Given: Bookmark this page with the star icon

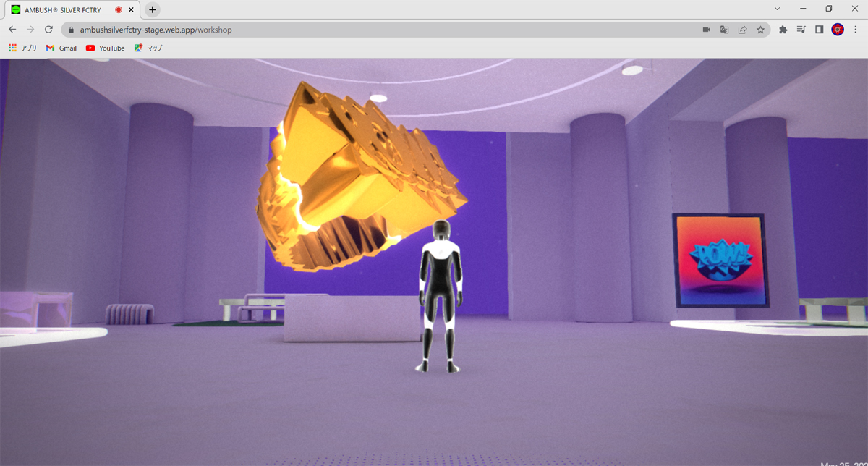Looking at the screenshot, I should point(760,30).
